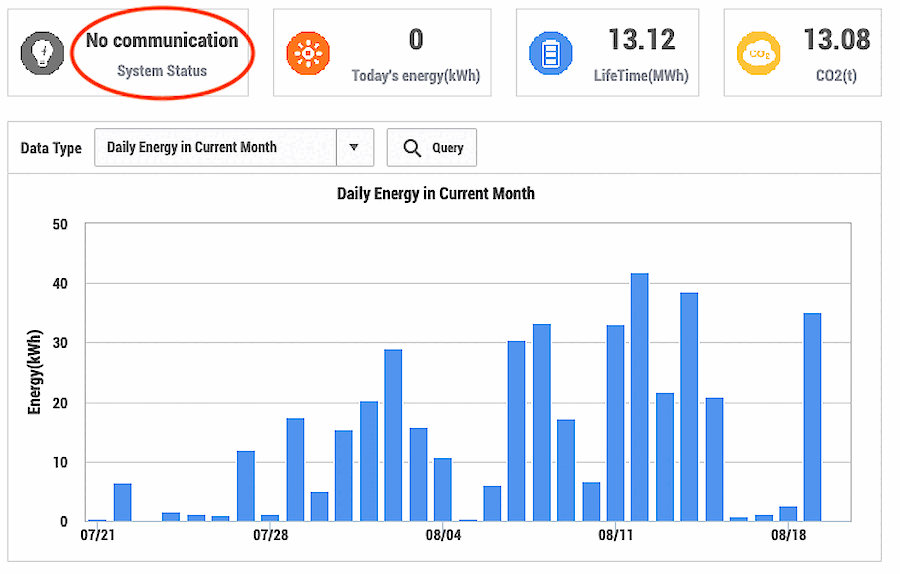Screen dimensions: 900x574
Task: Click the Energy(kWh) vertical axis label
Action: click(34, 371)
